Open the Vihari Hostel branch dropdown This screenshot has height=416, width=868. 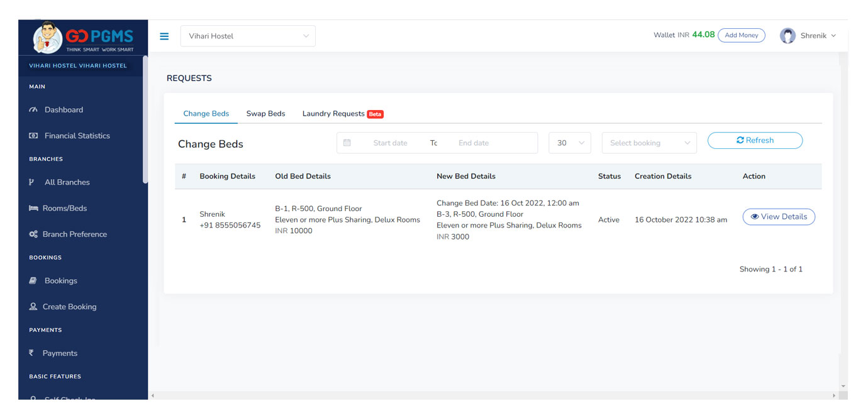click(248, 36)
